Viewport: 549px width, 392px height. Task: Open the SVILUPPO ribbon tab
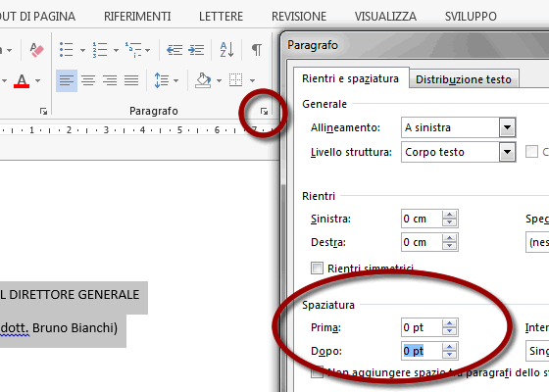point(471,17)
